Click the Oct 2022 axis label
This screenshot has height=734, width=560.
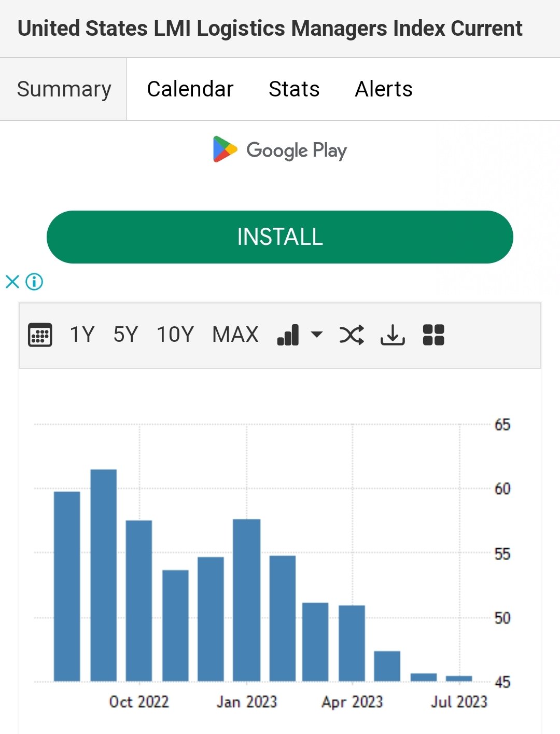139,702
